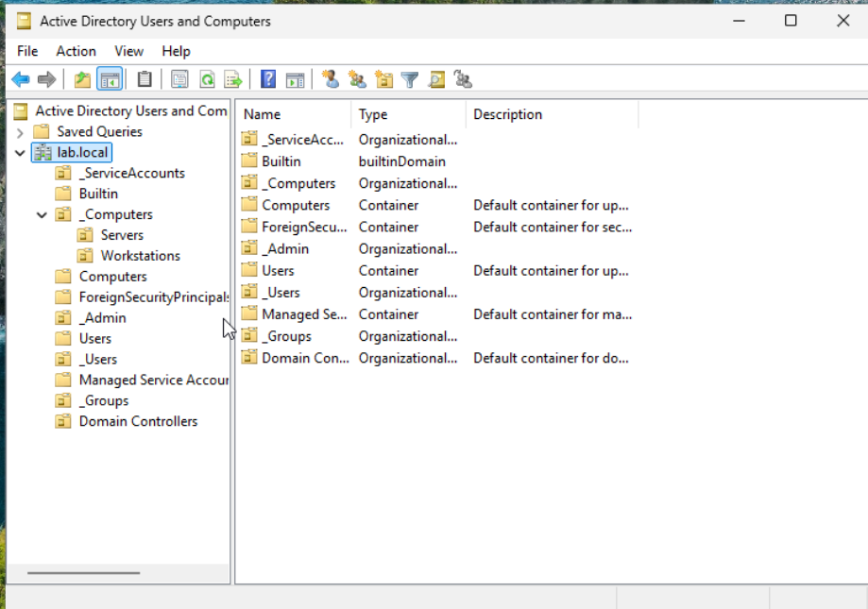
Task: Open the Action menu
Action: [x=76, y=51]
